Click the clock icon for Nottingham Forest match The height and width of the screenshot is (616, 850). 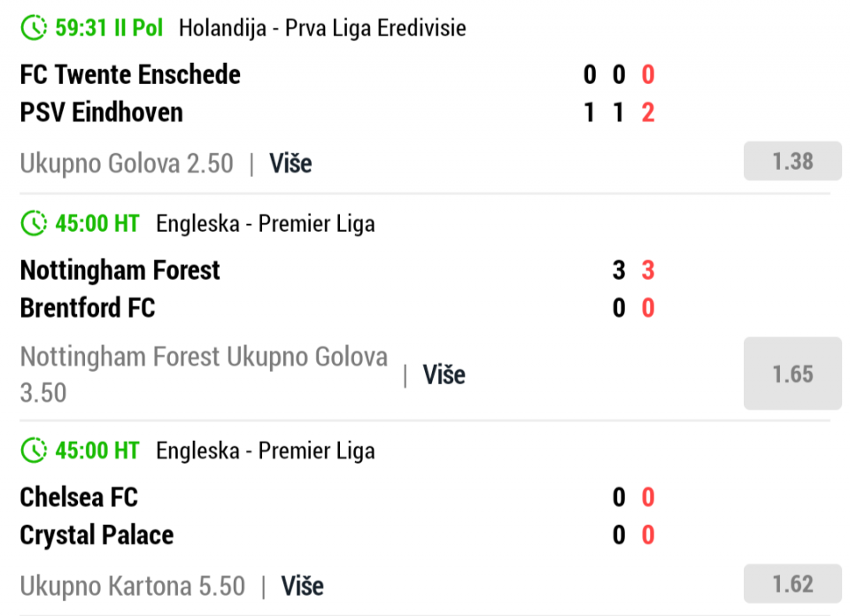(x=34, y=223)
